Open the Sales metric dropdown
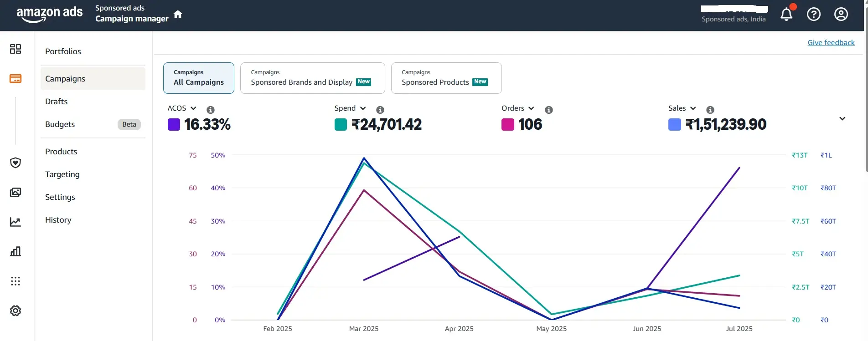The image size is (868, 341). (x=693, y=108)
